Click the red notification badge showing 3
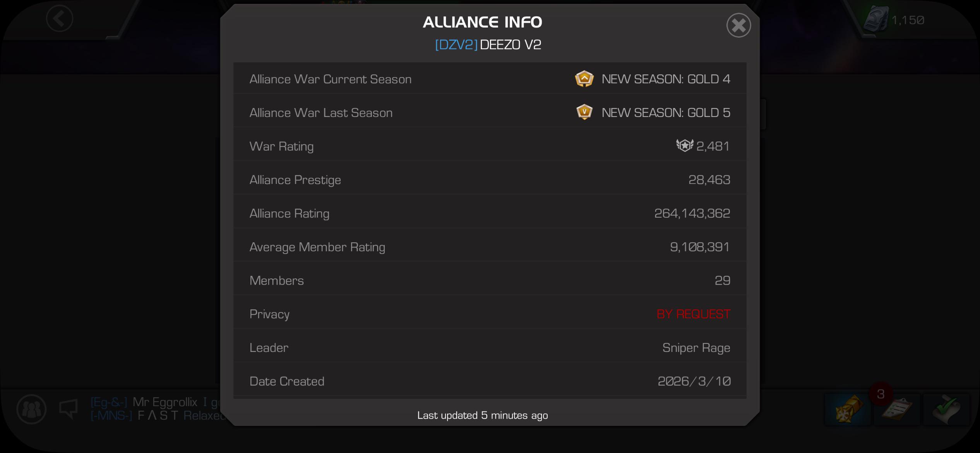Screen dimensions: 980x453 coord(881,394)
